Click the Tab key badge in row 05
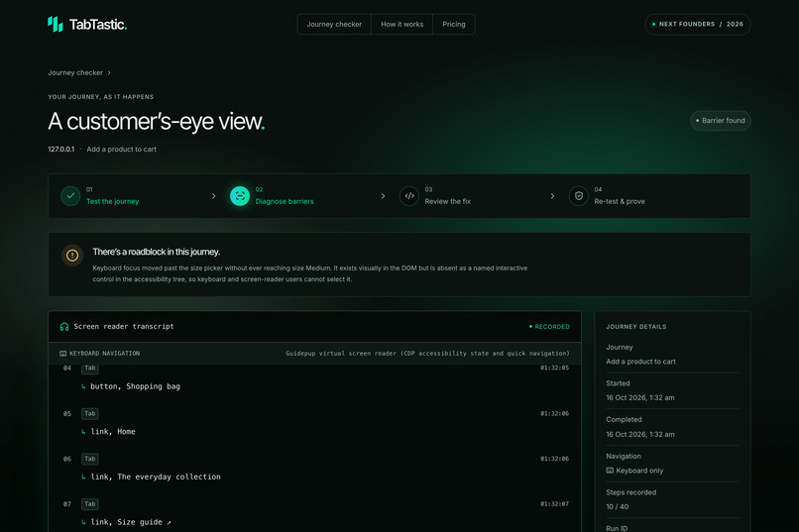Viewport: 799px width, 532px height. 89,413
